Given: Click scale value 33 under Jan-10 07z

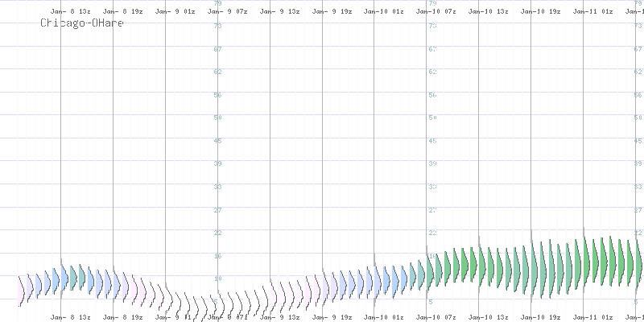Looking at the screenshot, I should [x=431, y=187].
